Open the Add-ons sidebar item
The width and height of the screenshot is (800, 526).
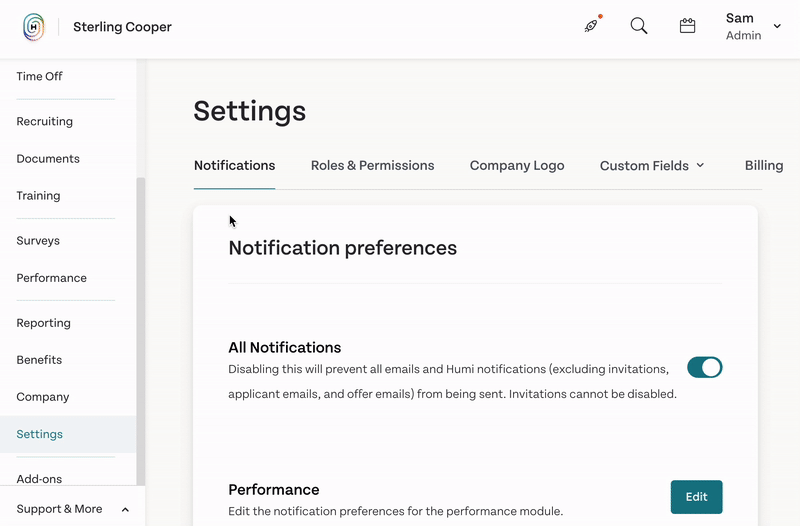tap(39, 479)
